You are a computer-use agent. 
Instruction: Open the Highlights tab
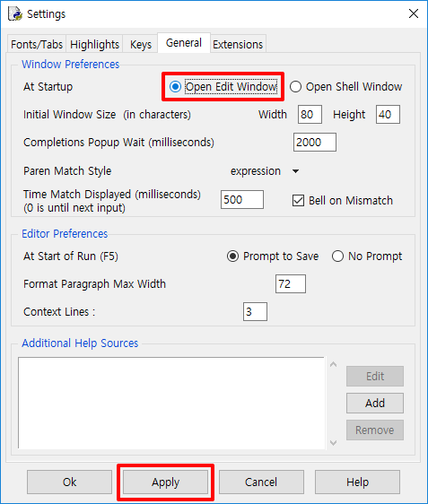click(x=94, y=44)
